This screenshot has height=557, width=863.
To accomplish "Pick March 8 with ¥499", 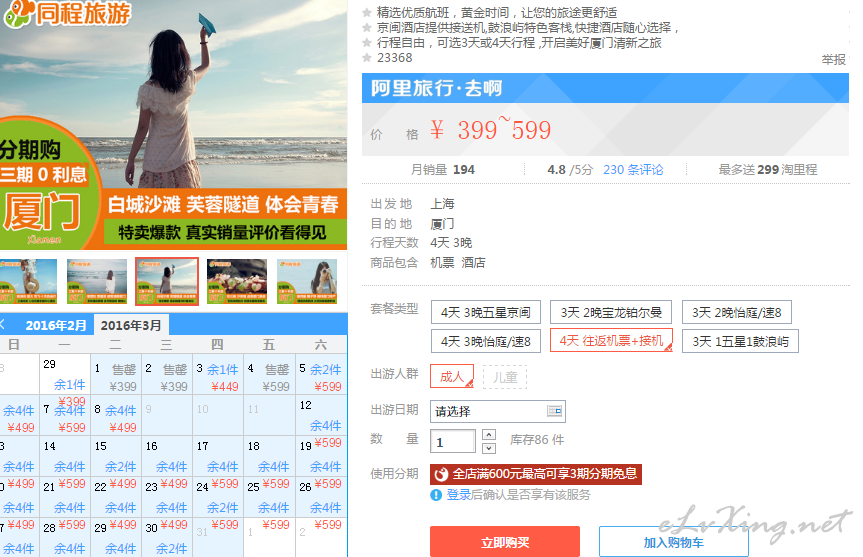I will [x=115, y=417].
